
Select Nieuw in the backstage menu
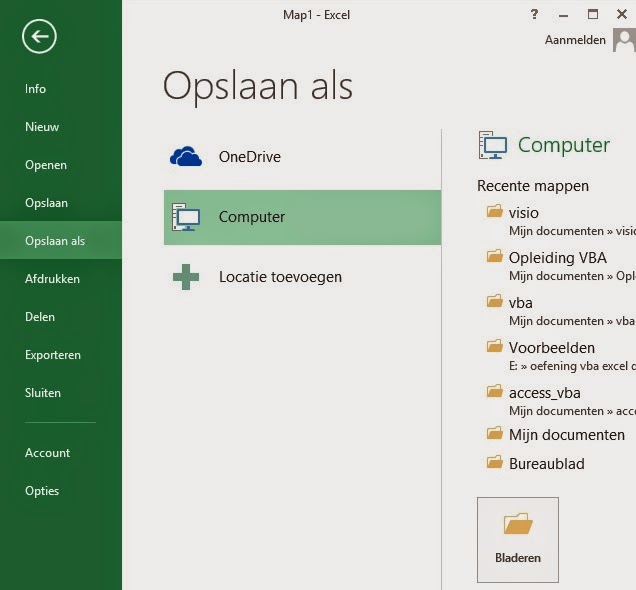point(42,127)
